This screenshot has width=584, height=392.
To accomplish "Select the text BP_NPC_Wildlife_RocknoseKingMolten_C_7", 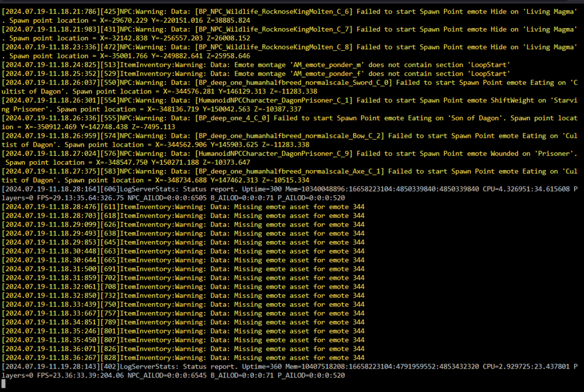I will pyautogui.click(x=273, y=29).
